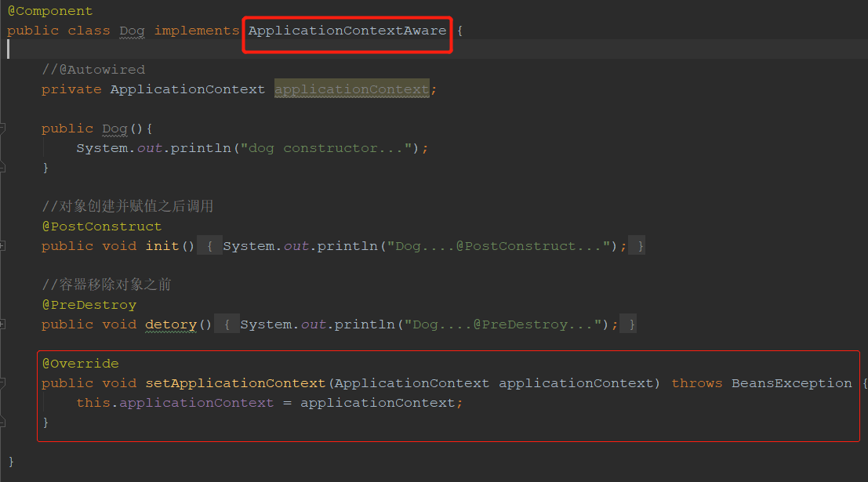Click the @Component annotation
868x482 pixels.
pyautogui.click(x=50, y=11)
